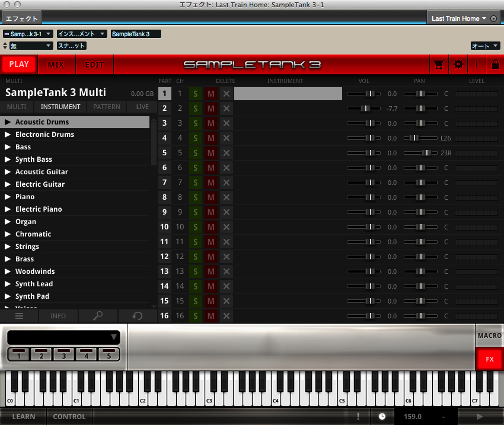Click the INFO button

(58, 316)
